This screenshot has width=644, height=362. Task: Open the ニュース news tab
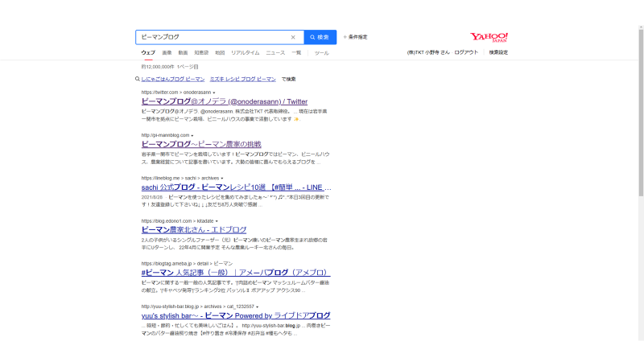[x=275, y=52]
